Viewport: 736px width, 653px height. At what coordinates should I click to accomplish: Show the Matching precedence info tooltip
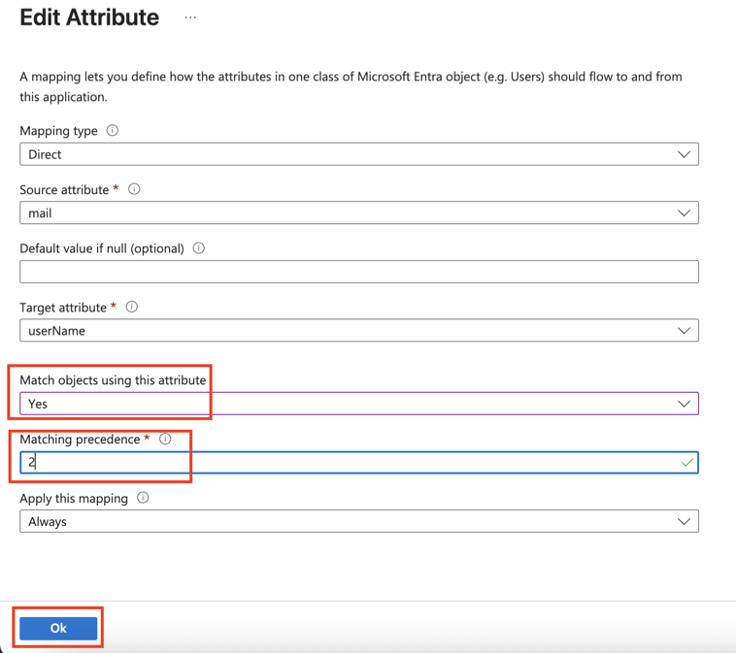coord(165,439)
